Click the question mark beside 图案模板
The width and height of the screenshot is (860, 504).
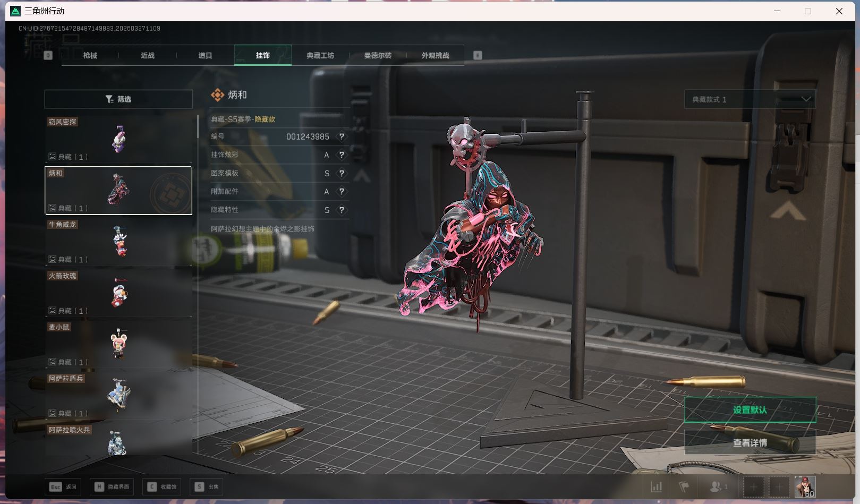(x=342, y=173)
